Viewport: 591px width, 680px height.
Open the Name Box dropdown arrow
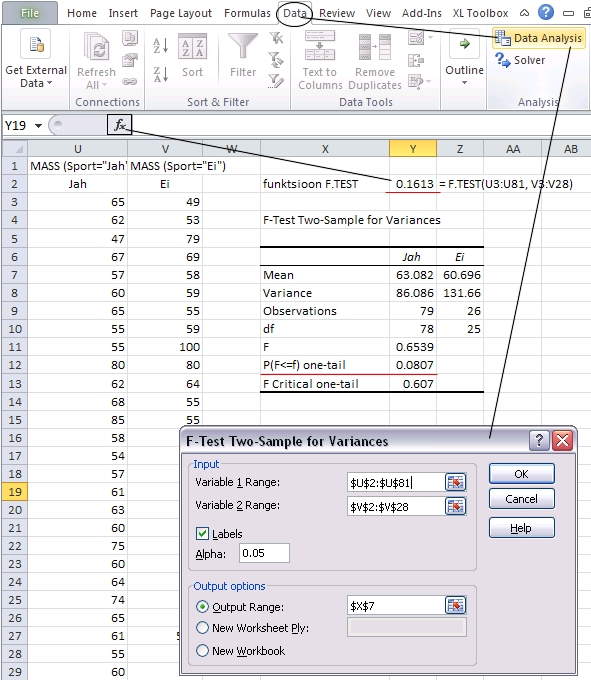tap(39, 126)
